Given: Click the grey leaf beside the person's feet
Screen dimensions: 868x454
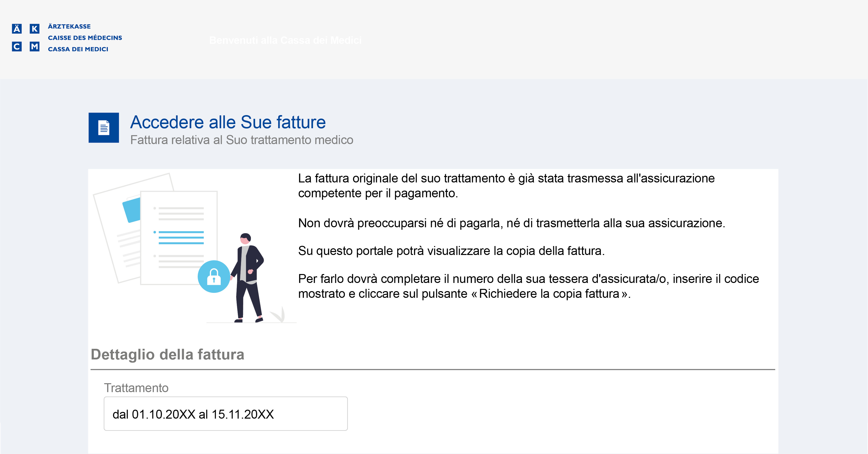Looking at the screenshot, I should tap(278, 314).
